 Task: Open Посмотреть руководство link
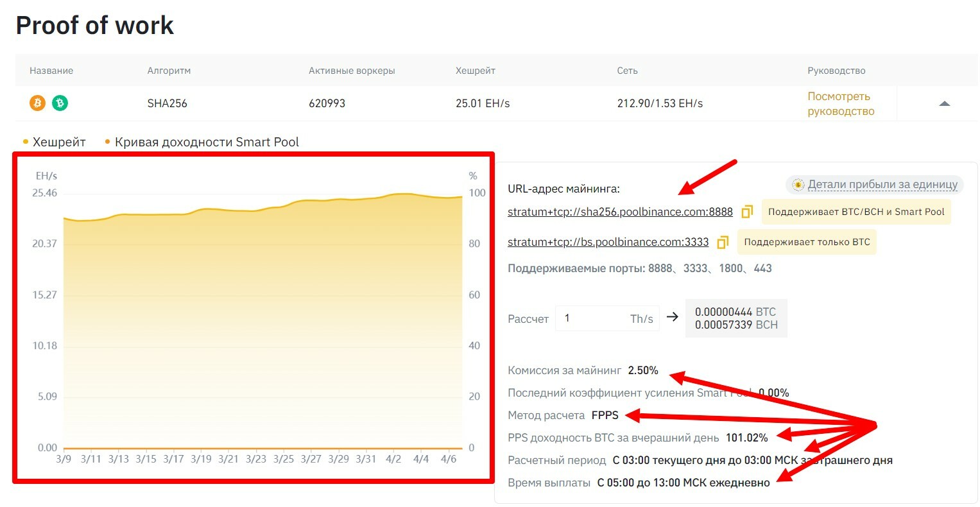[841, 103]
